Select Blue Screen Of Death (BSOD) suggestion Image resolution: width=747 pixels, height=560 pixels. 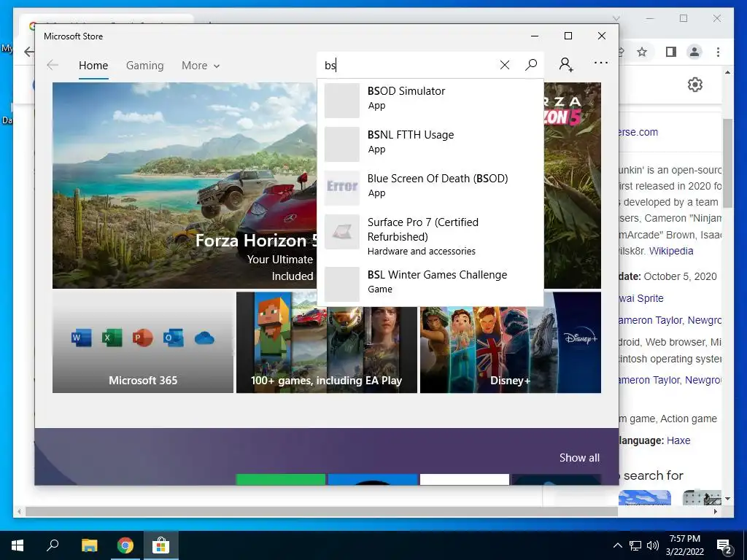pos(430,188)
